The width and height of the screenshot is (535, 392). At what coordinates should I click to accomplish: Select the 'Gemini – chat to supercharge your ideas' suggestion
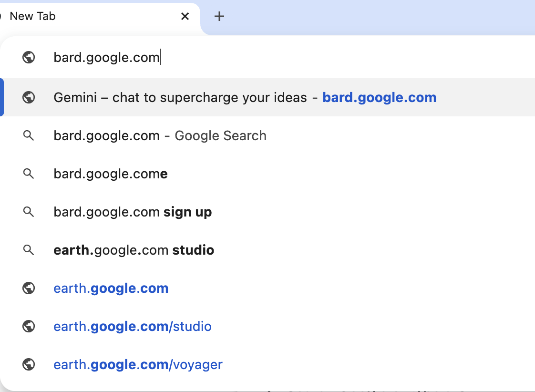267,98
